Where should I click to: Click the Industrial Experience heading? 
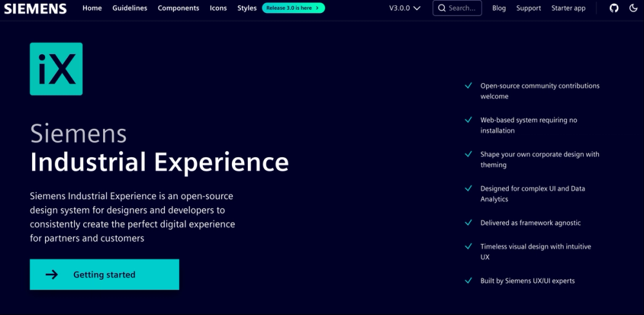tap(159, 162)
